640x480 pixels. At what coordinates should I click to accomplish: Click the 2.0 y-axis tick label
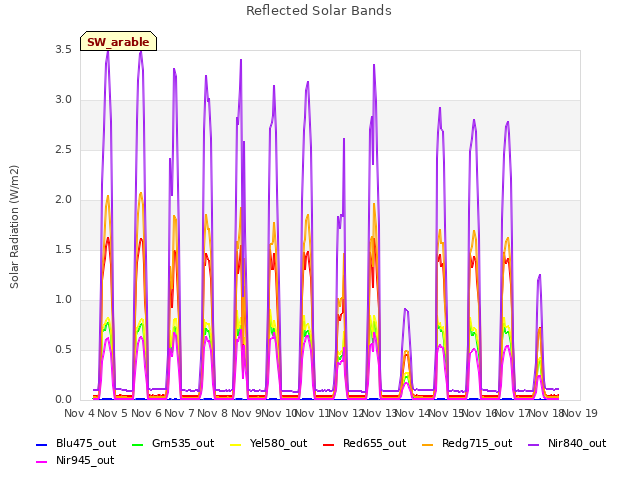coord(64,200)
